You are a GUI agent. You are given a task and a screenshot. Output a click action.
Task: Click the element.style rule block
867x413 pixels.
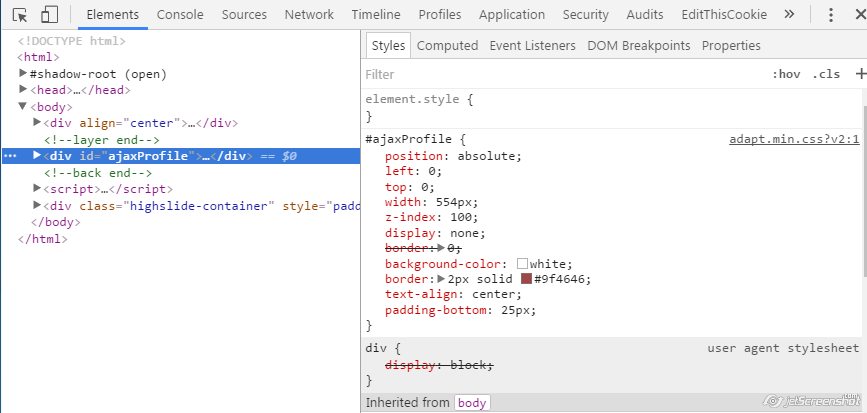[611, 108]
